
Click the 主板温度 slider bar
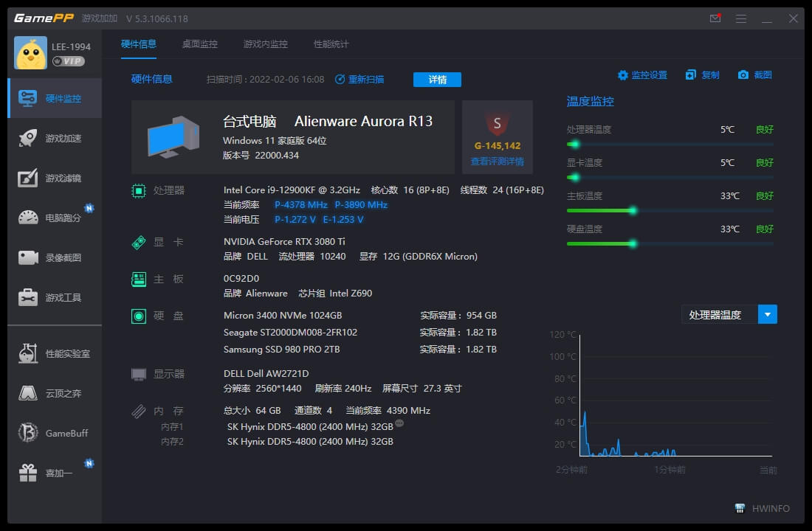tap(670, 211)
